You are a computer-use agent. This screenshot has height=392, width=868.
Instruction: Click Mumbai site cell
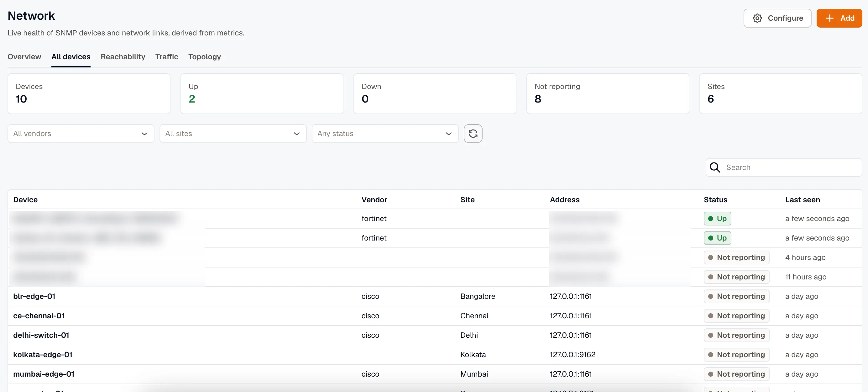coord(474,374)
